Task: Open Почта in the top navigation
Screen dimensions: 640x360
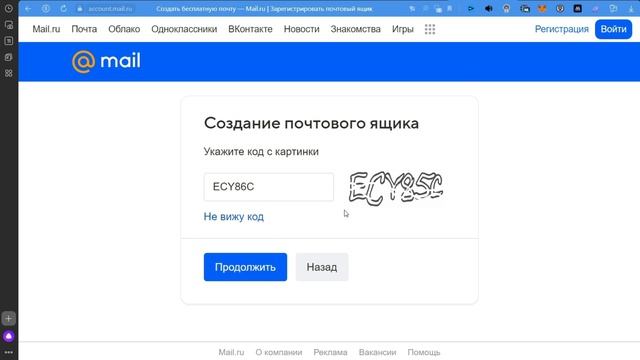Action: click(x=84, y=29)
